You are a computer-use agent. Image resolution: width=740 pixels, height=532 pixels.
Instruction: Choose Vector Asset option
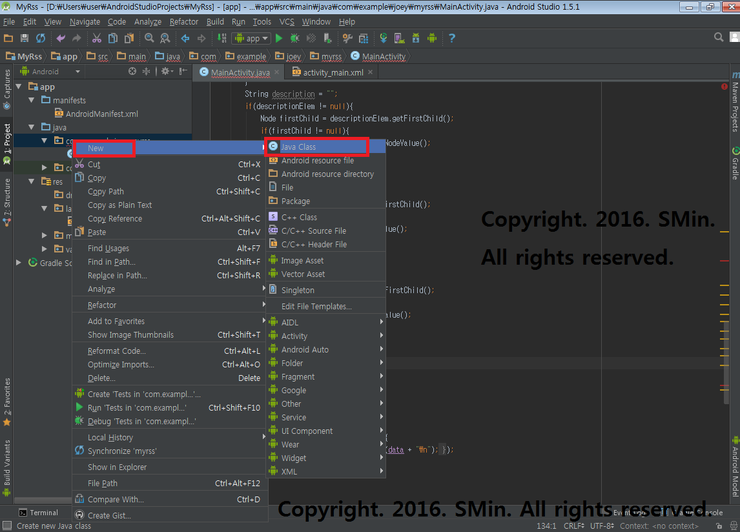pyautogui.click(x=326, y=274)
